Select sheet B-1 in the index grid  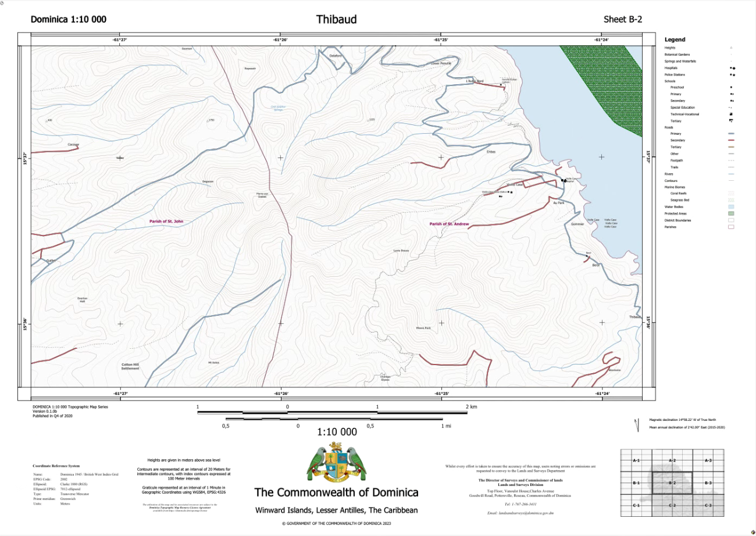click(636, 483)
